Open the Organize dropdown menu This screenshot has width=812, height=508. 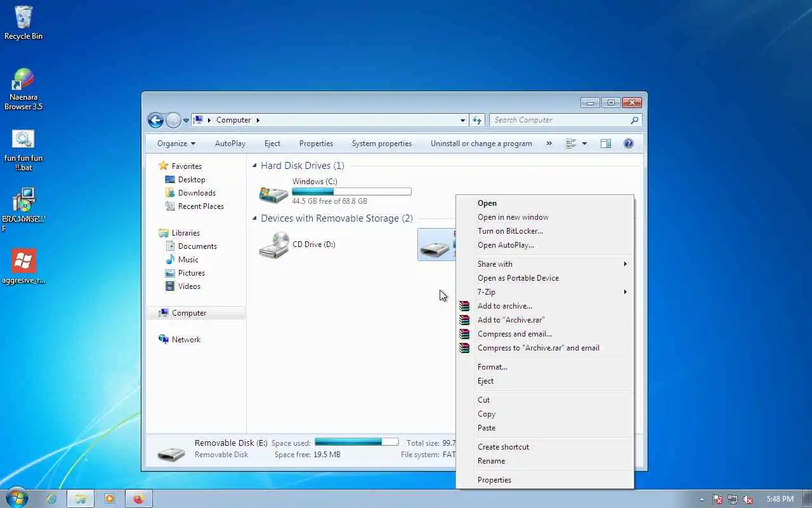coord(176,144)
